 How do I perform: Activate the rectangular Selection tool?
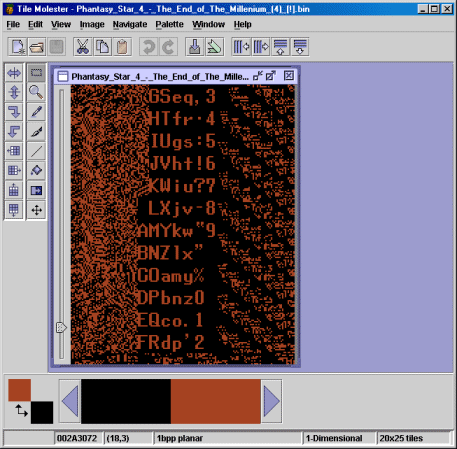pyautogui.click(x=36, y=73)
